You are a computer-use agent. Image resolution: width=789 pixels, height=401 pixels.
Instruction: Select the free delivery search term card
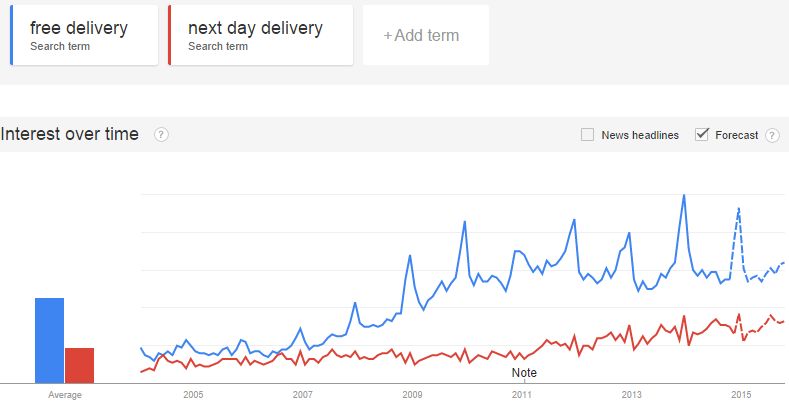click(x=84, y=35)
